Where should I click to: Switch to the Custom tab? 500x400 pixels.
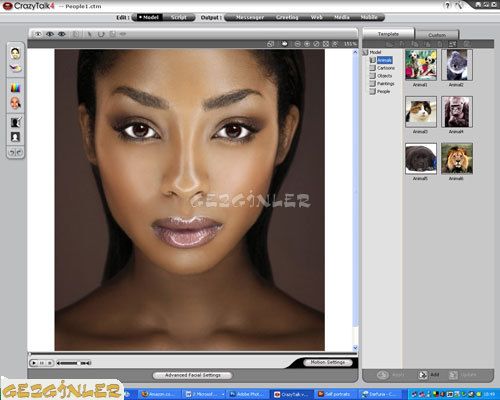(437, 35)
